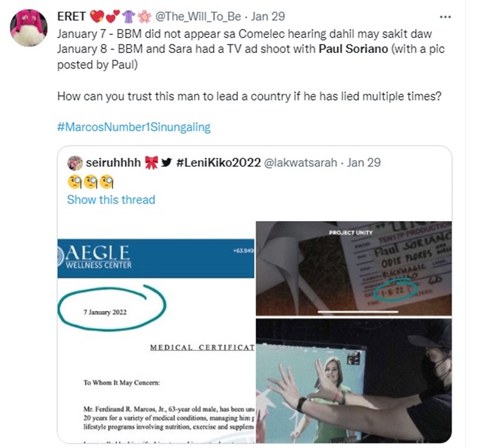Open ERET's profile avatar picture

click(28, 28)
